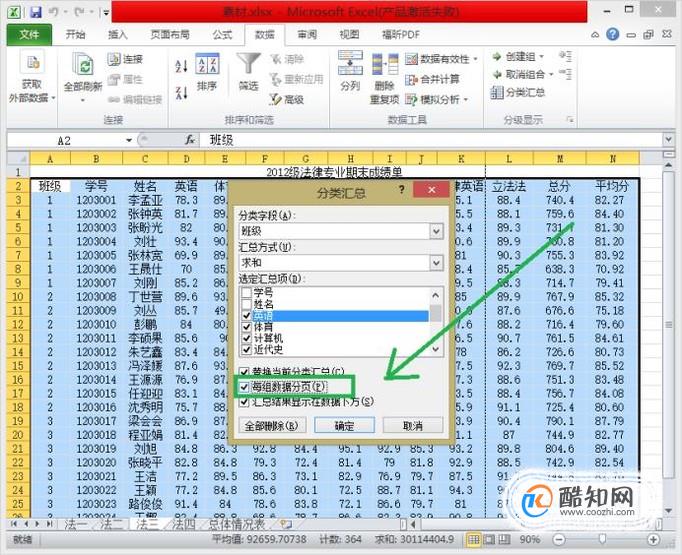Click the 全部删除 button in dialog
The image size is (682, 555).
[x=272, y=426]
